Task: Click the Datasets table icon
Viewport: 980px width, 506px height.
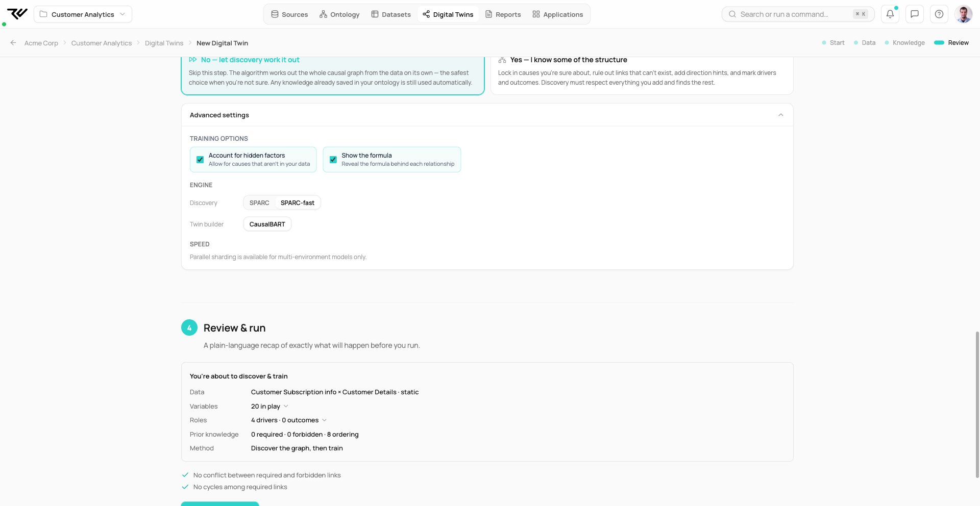Action: 375,14
